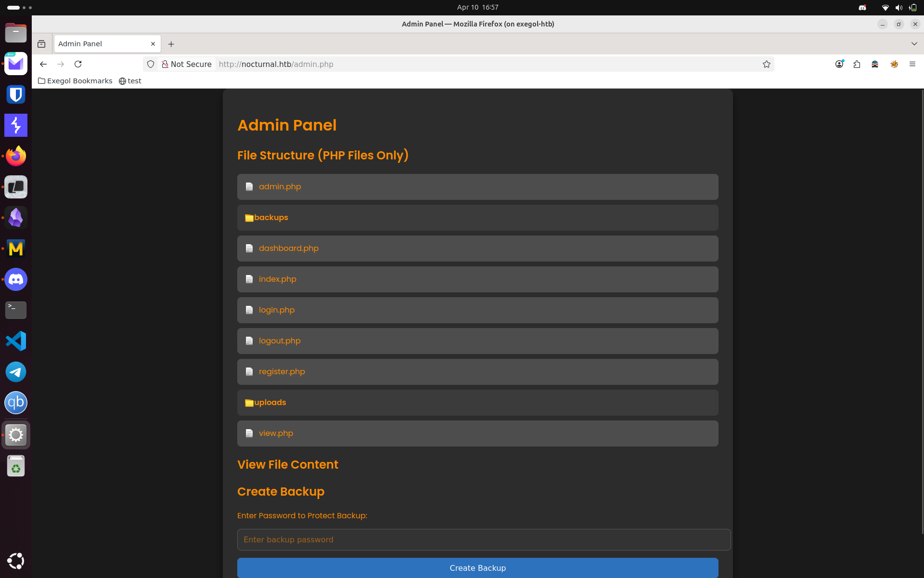924x578 pixels.
Task: Open the extensions puzzle icon
Action: point(857,64)
